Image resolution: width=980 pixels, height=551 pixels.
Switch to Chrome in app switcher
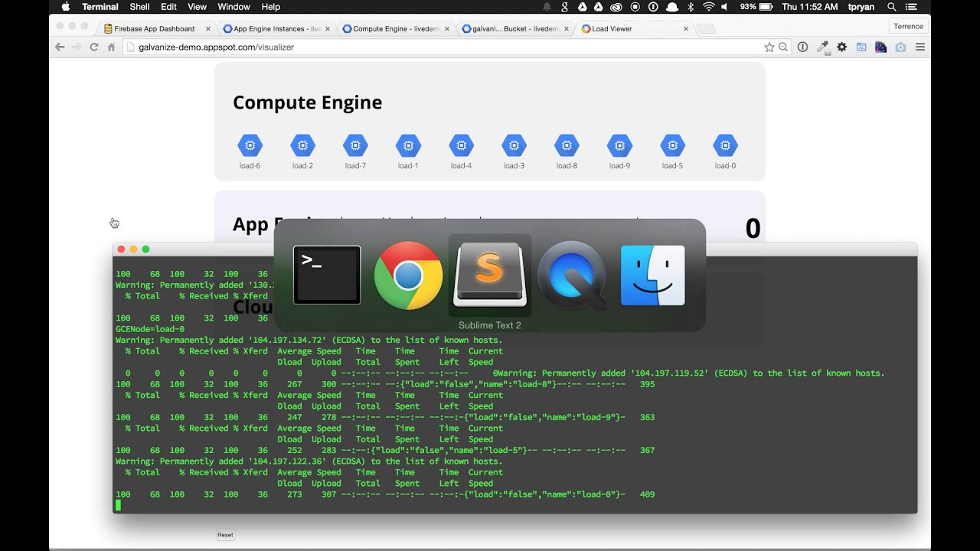tap(408, 275)
